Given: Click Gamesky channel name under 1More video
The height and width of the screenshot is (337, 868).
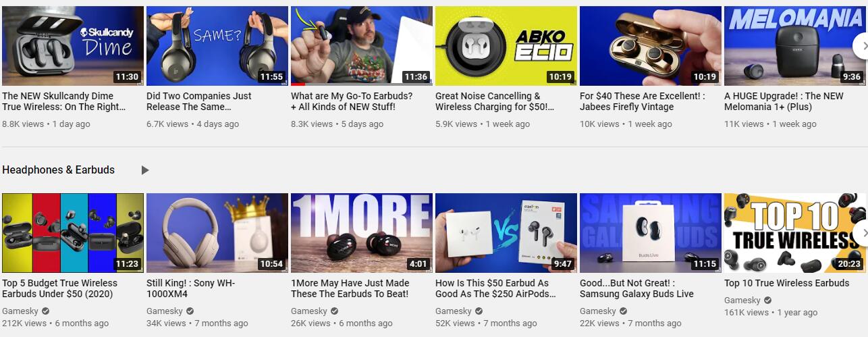Looking at the screenshot, I should pyautogui.click(x=309, y=311).
